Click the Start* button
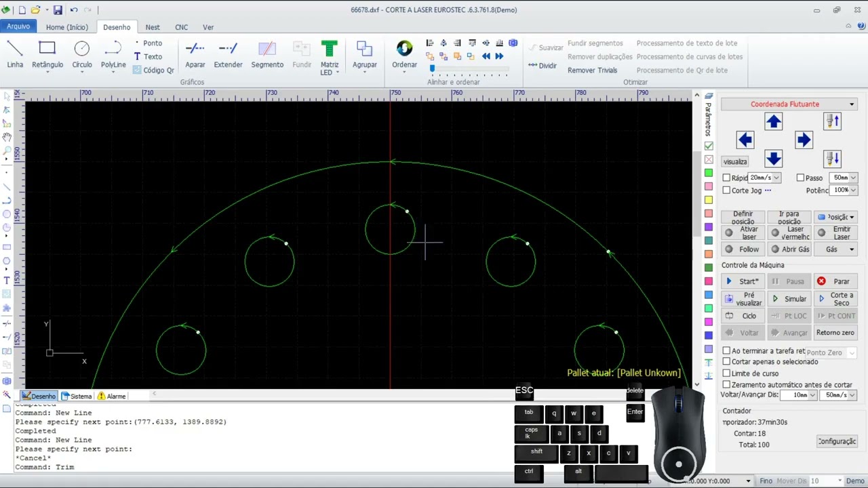Screen dimensions: 868x488 tap(743, 281)
